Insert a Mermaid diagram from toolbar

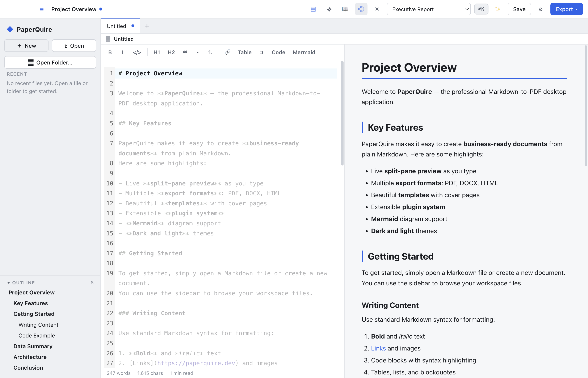[x=304, y=52]
